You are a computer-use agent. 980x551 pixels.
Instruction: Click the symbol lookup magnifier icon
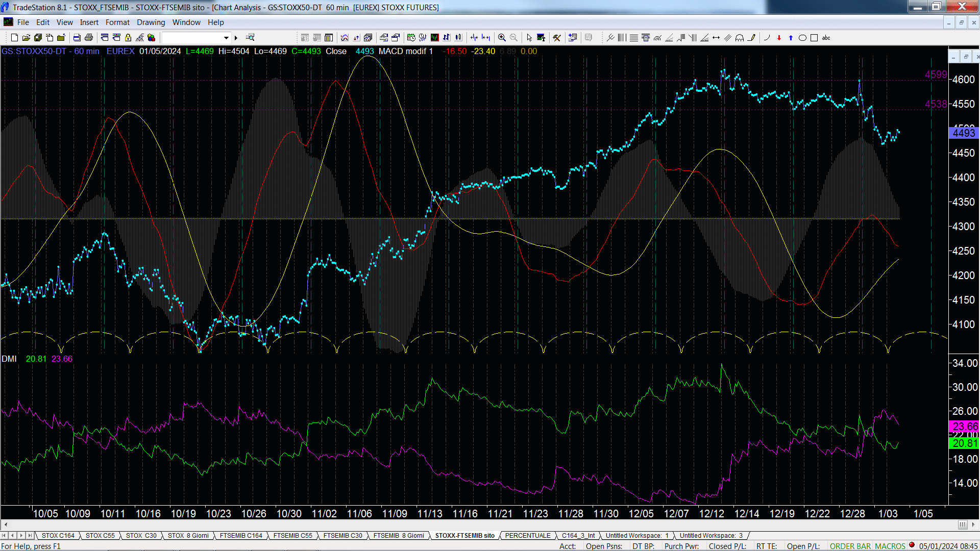tap(250, 37)
